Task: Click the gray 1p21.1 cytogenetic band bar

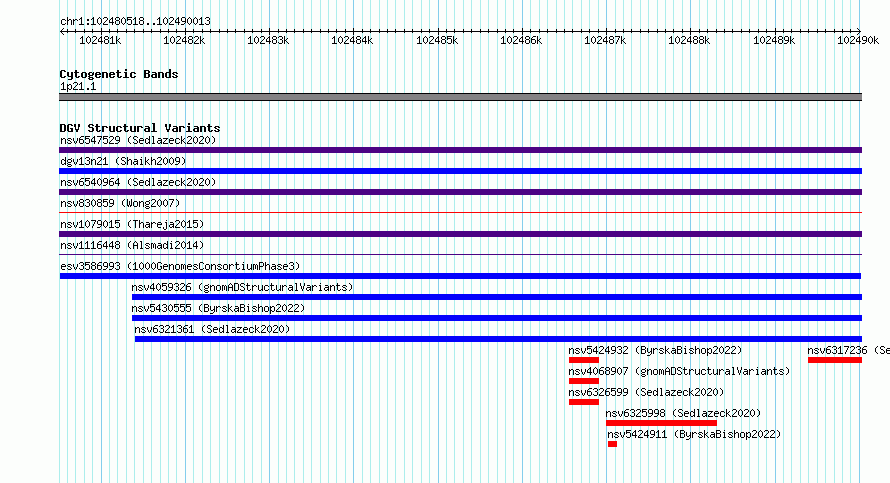Action: (460, 97)
